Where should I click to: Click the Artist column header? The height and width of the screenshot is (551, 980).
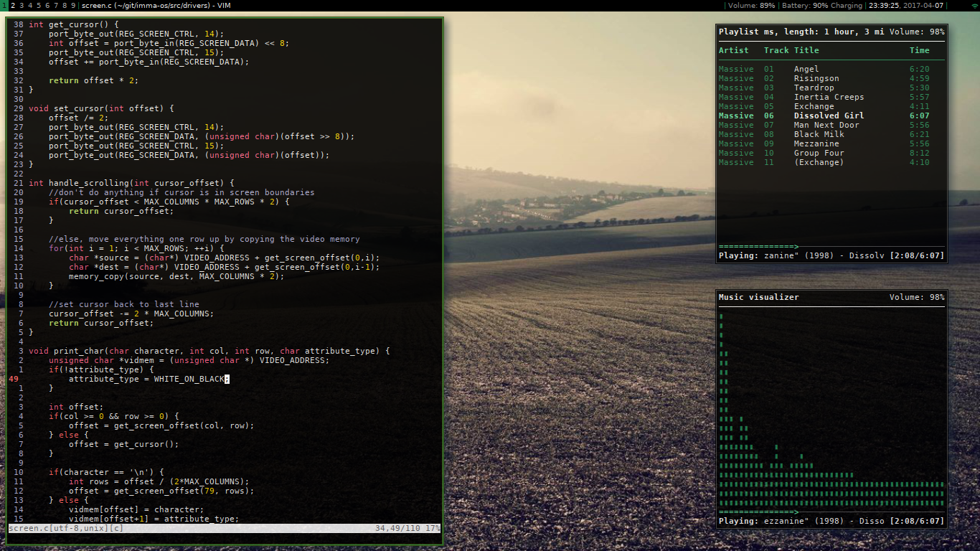(733, 50)
